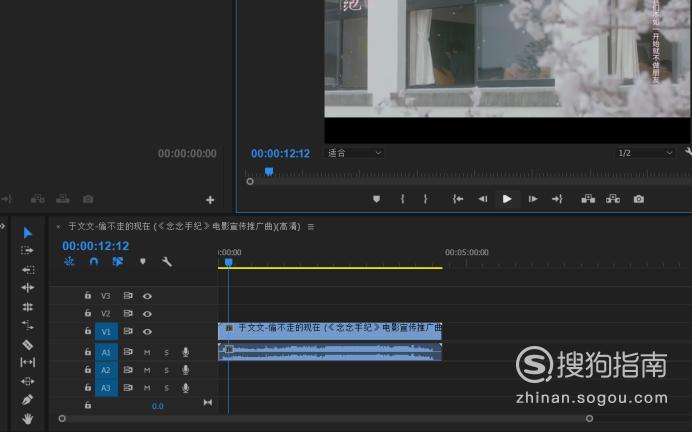Solo track A3
This screenshot has width=692, height=432.
click(166, 388)
